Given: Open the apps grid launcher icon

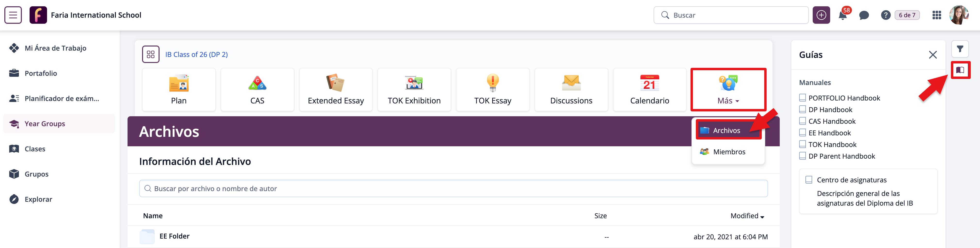Looking at the screenshot, I should (x=937, y=15).
